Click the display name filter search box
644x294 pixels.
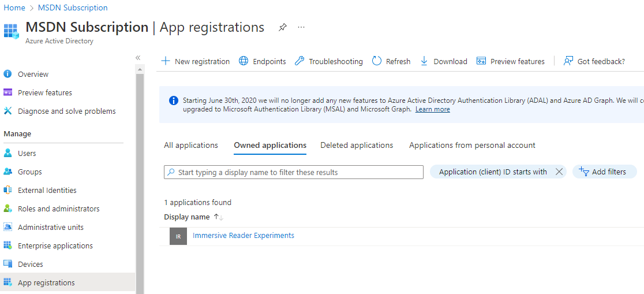pos(294,172)
